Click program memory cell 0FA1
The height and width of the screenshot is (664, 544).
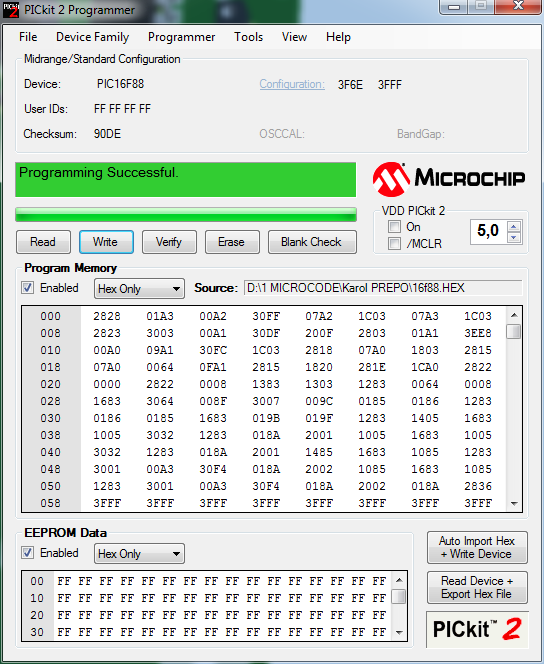pos(213,367)
